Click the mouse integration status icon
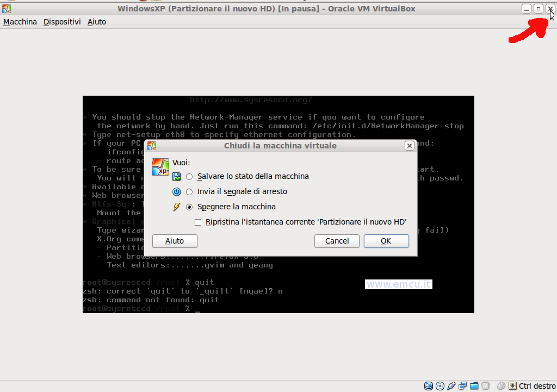This screenshot has width=557, height=392. pos(501,386)
